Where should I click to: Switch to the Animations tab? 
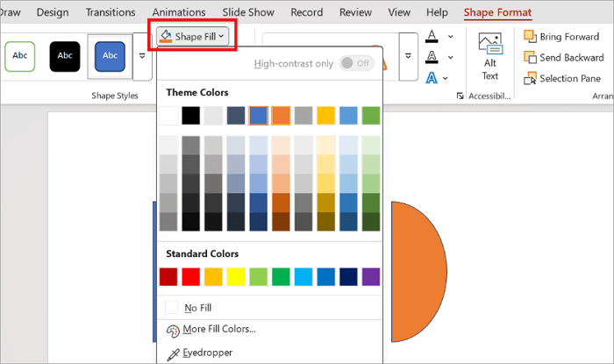click(x=179, y=12)
